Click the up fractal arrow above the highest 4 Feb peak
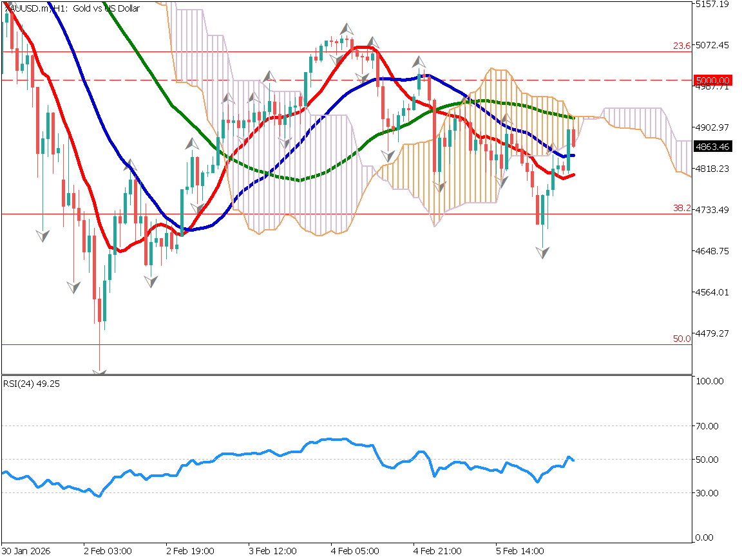This screenshot has height=560, width=742. click(x=347, y=29)
